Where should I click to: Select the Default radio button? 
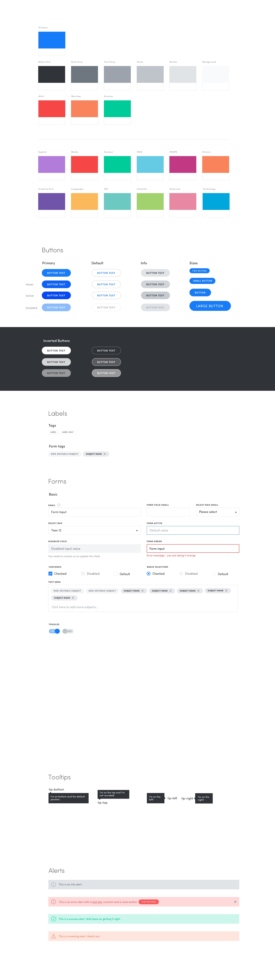[x=214, y=574]
